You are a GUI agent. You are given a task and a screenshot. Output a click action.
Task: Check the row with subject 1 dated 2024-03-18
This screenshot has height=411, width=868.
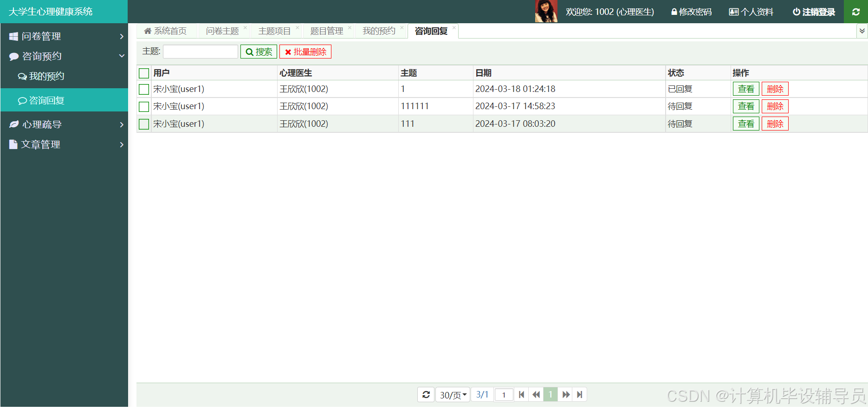144,89
